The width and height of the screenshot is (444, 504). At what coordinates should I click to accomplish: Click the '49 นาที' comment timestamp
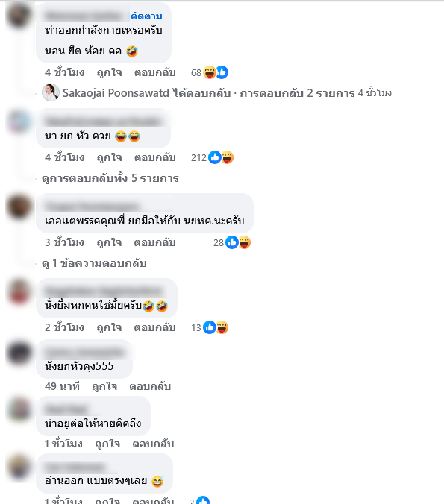tap(62, 386)
